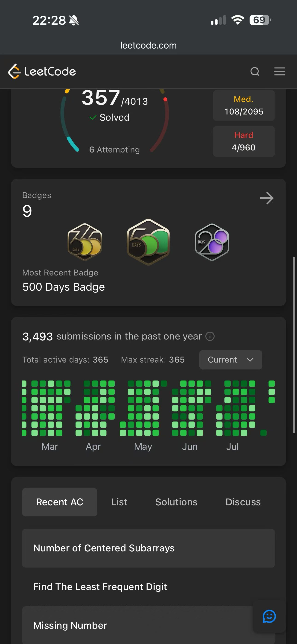Image resolution: width=297 pixels, height=644 pixels.
Task: Switch to the Discuss tab
Action: [x=243, y=502]
